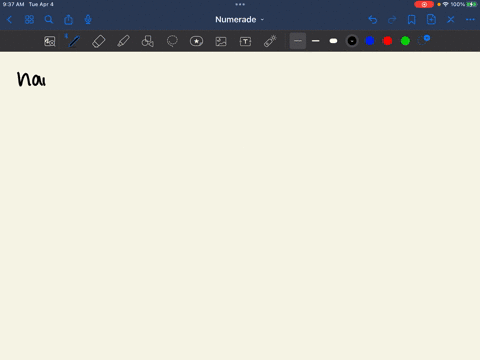Select the Highlighter tool
Viewport: 480px width, 360px height.
(123, 41)
